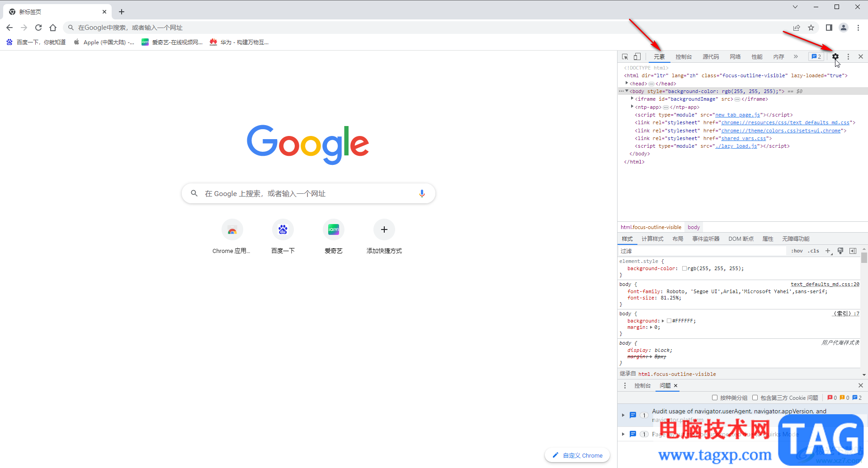
Task: Close the 新标签页 tab
Action: (104, 12)
